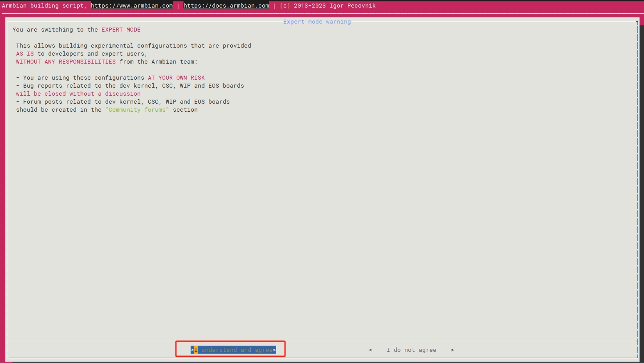Viewport: 644px width, 363px height.
Task: Click the "You are switching to the" line
Action: click(x=55, y=30)
